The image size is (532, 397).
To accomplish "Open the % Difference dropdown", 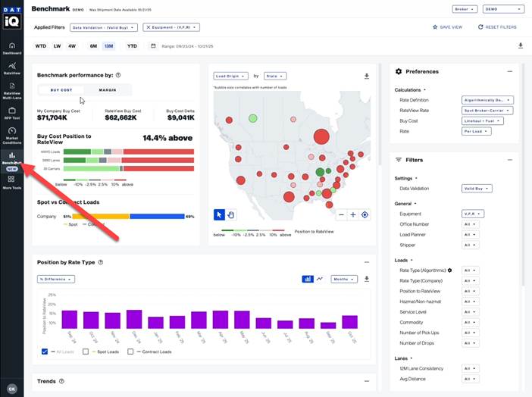I will point(55,279).
